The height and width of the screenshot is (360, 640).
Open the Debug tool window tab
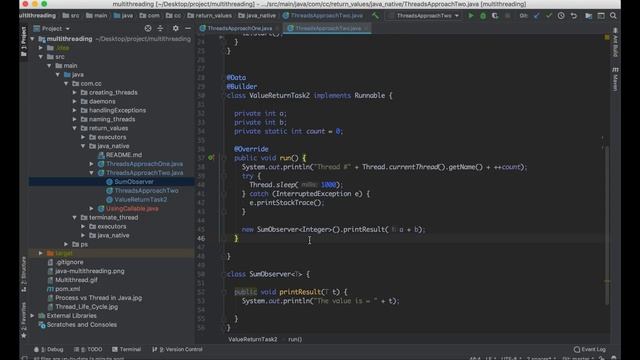click(x=49, y=349)
